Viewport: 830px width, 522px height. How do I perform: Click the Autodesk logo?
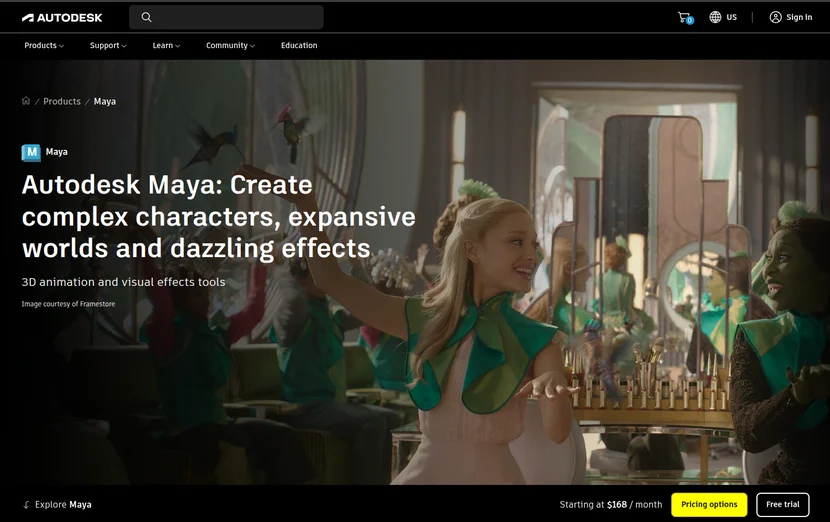(x=62, y=17)
